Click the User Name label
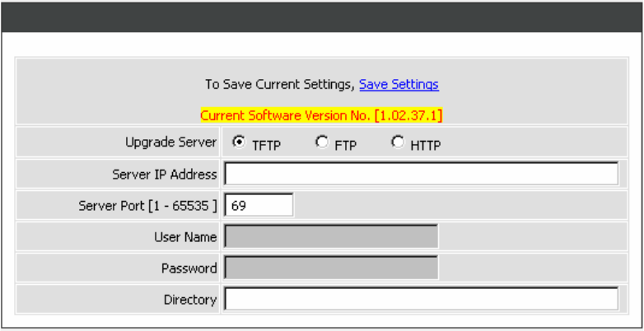Screen dimensions: 644x331 point(185,237)
